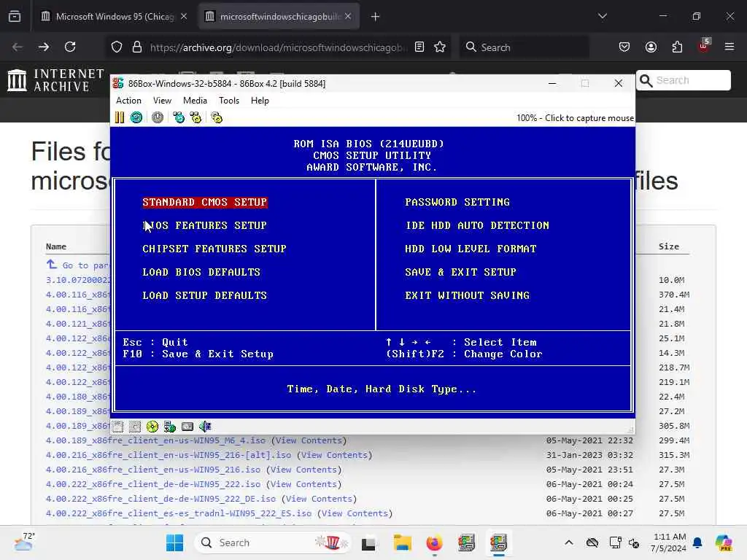747x560 pixels.
Task: Click the ACPI shutdown power icon
Action: [x=158, y=117]
